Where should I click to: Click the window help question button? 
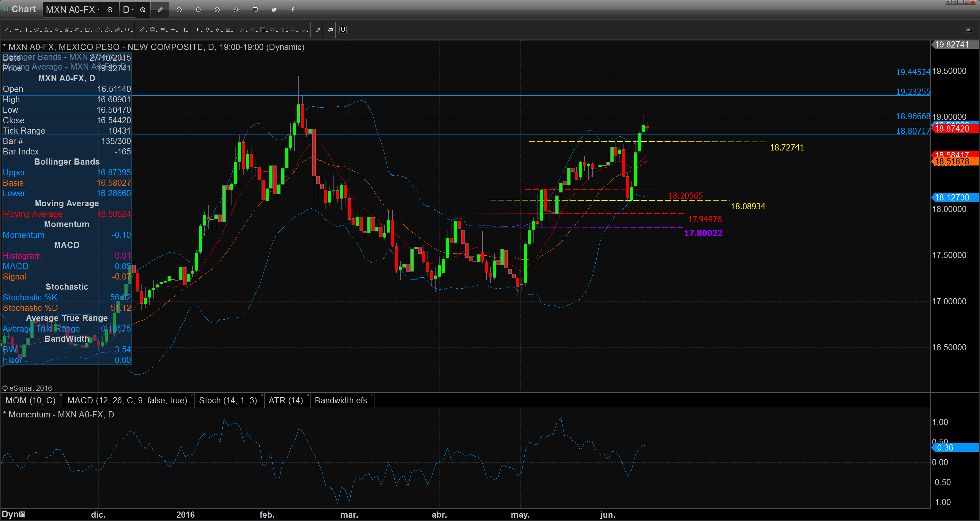click(948, 2)
